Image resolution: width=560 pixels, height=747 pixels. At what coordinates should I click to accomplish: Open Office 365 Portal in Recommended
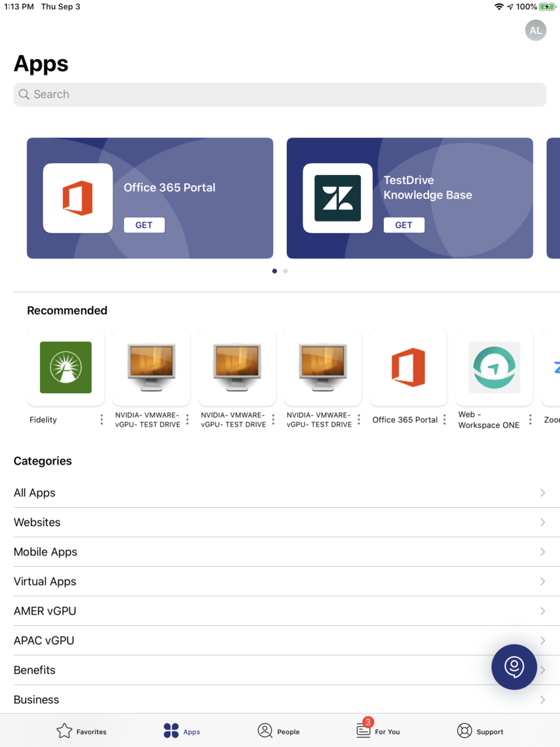coord(408,368)
